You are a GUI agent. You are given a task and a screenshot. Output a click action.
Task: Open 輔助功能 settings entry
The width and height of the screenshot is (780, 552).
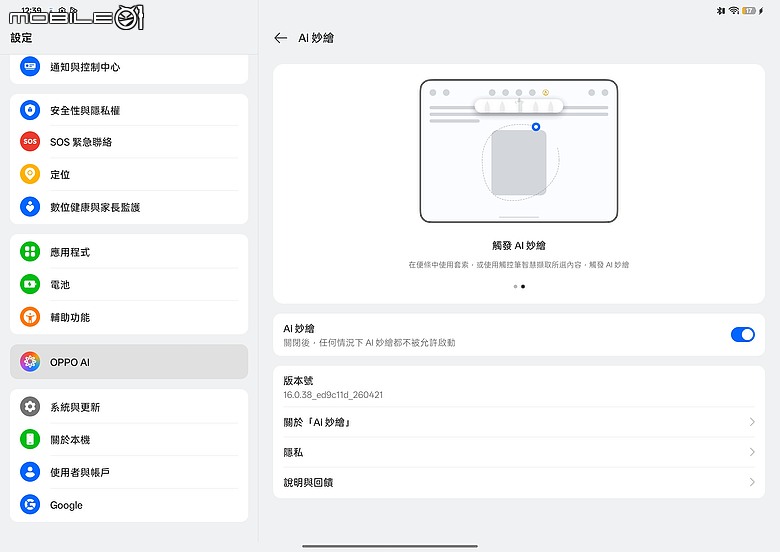coord(129,317)
